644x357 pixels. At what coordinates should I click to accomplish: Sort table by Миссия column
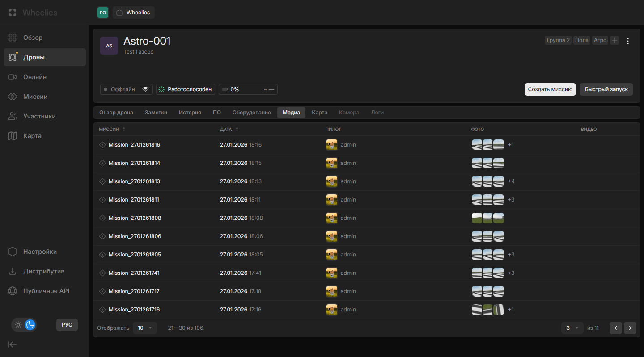112,129
